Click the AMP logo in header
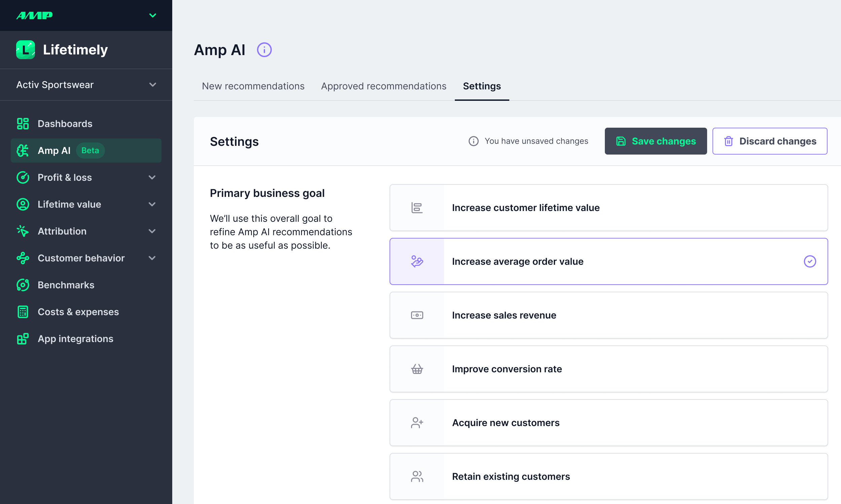This screenshot has height=504, width=841. (x=35, y=15)
